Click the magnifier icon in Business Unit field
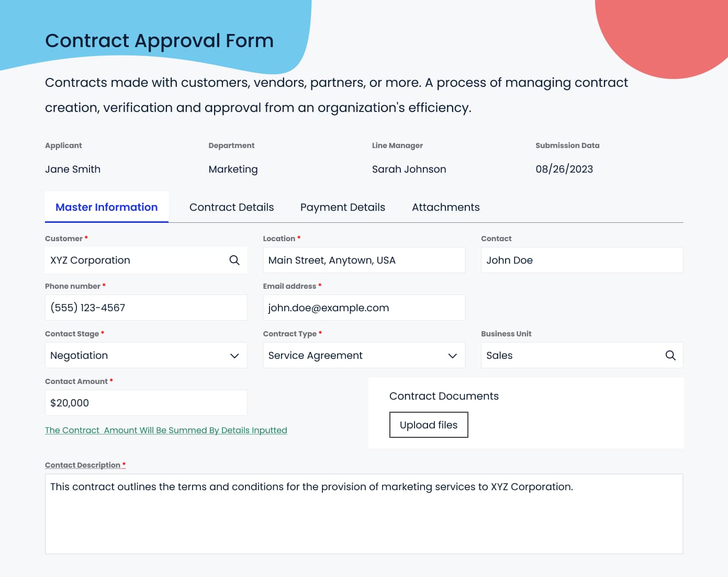Screen dimensions: 728x577 pos(670,355)
